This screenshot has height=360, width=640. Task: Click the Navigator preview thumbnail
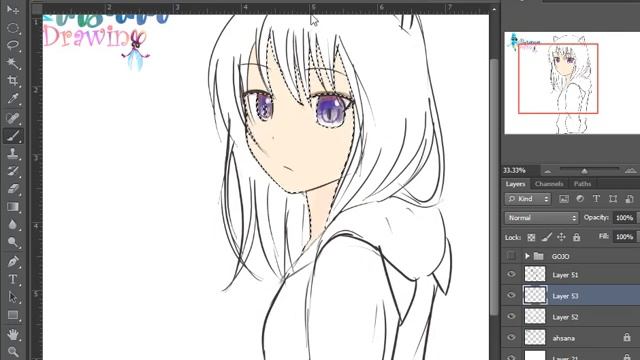pos(572,83)
